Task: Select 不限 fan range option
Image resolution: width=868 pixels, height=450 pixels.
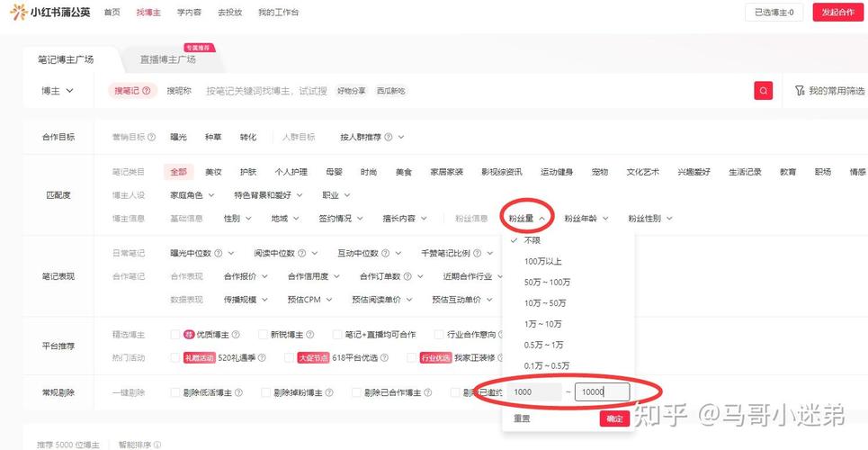Action: (x=532, y=240)
